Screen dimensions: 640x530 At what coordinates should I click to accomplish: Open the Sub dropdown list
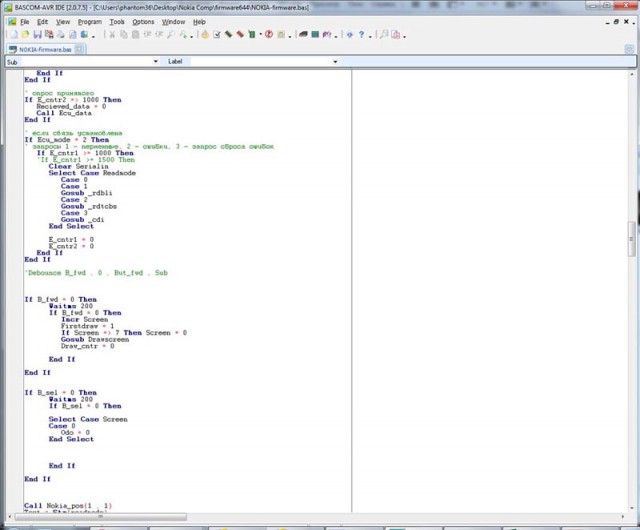[156, 62]
